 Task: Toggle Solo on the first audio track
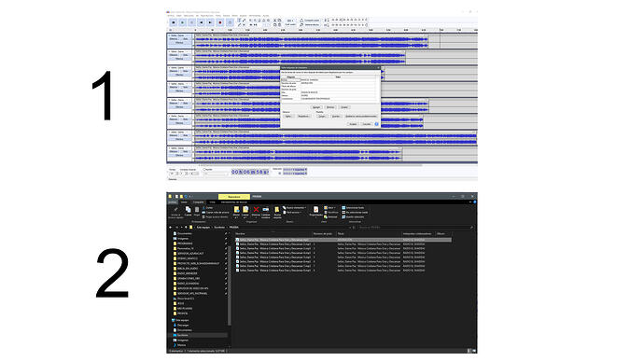[x=186, y=39]
